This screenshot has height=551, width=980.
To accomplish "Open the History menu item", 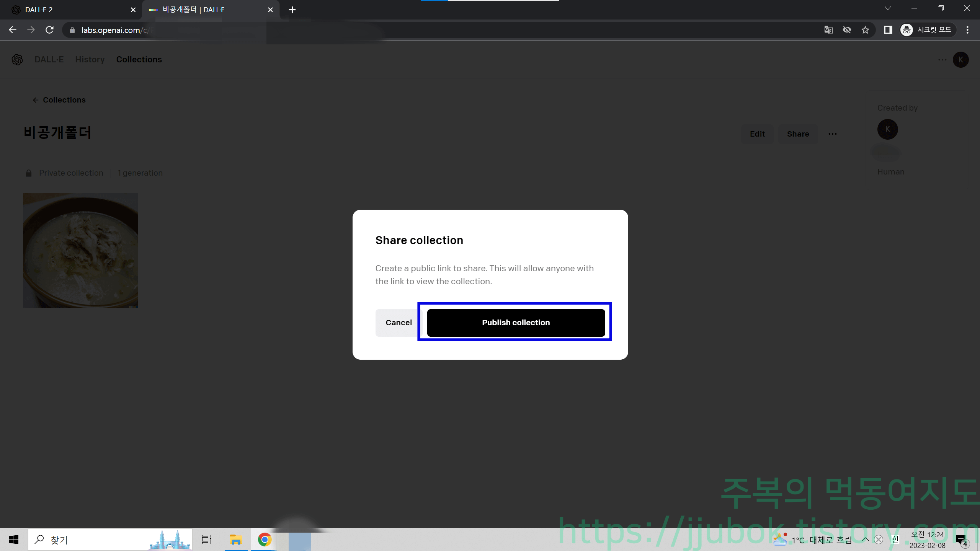I will pyautogui.click(x=90, y=60).
